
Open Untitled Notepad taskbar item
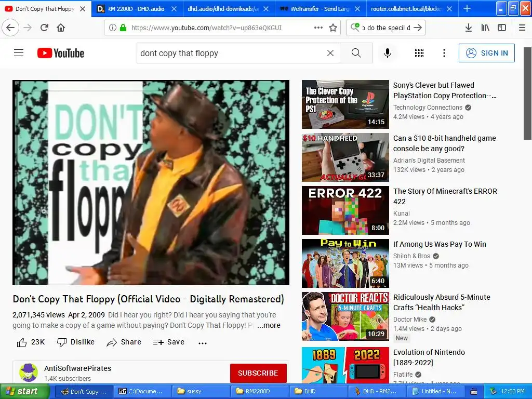point(436,392)
